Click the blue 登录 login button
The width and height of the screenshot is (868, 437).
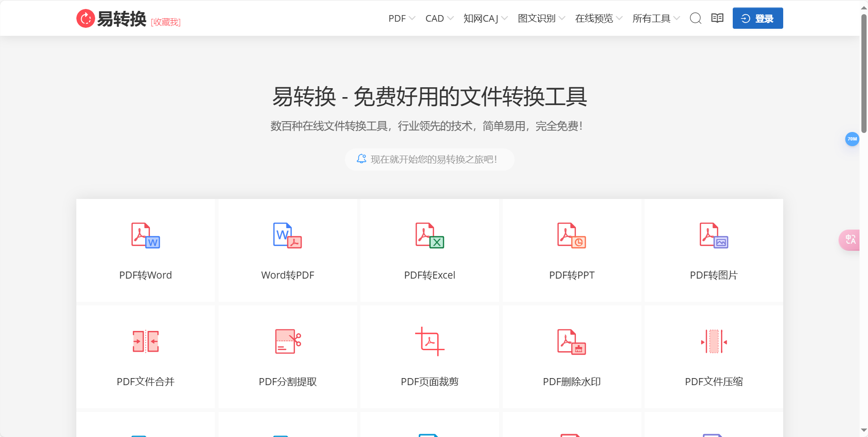pos(757,18)
